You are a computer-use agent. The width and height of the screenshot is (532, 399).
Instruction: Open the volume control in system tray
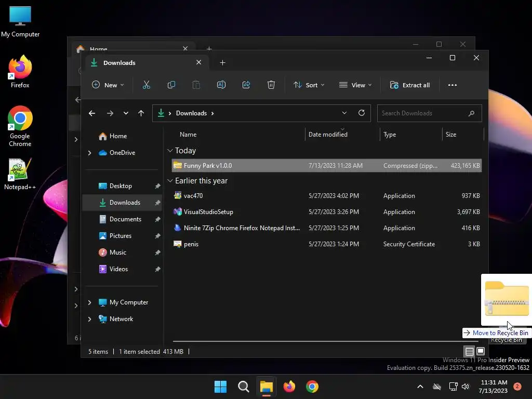(465, 387)
